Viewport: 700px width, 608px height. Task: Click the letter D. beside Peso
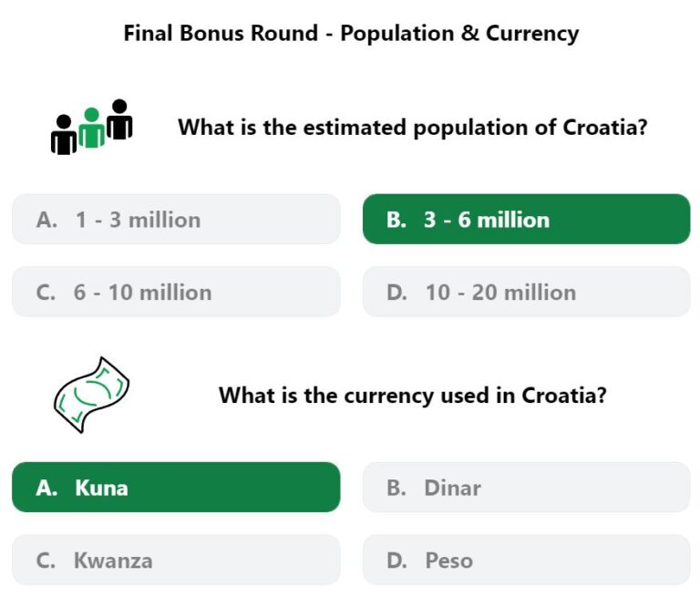tap(396, 561)
